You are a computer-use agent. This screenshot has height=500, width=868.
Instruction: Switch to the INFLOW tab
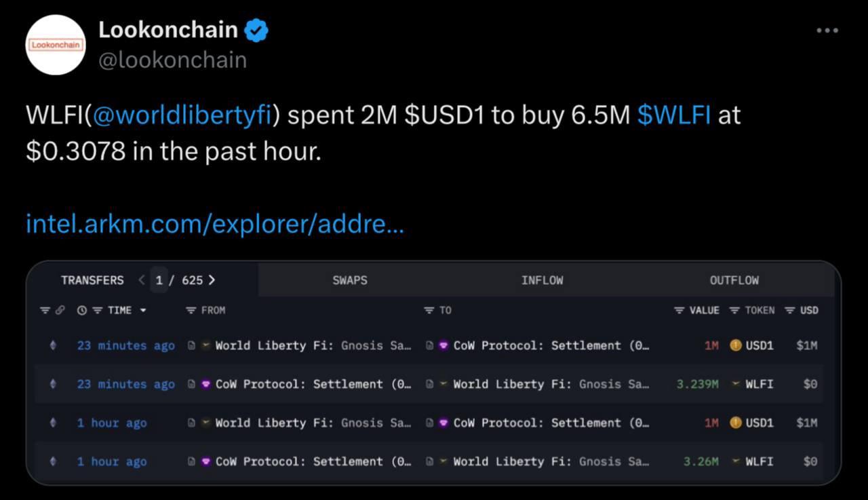542,280
